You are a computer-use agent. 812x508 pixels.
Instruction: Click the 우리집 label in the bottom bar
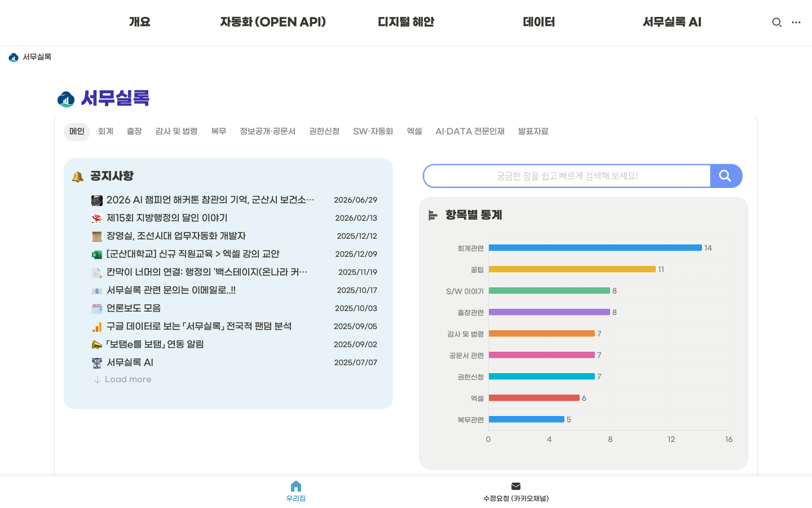296,498
